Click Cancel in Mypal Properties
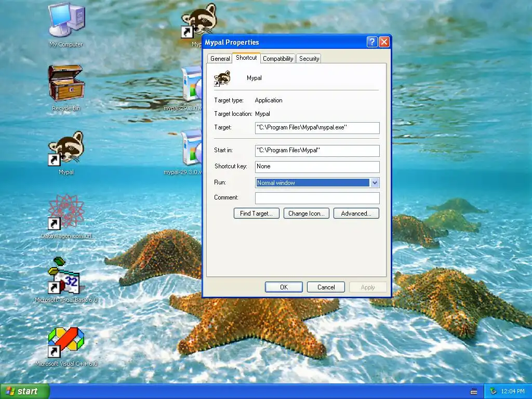The width and height of the screenshot is (532, 399). coord(326,287)
